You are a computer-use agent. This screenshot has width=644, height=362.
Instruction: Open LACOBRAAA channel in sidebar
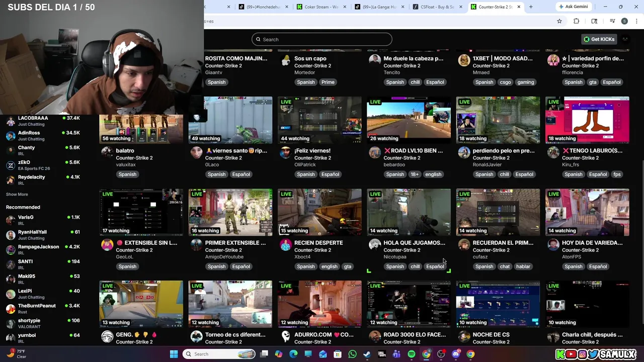coord(43,121)
